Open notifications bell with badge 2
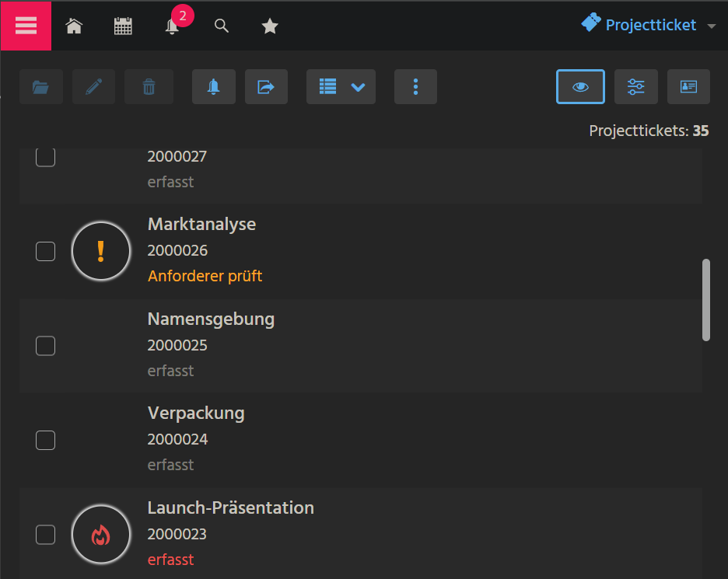 173,26
